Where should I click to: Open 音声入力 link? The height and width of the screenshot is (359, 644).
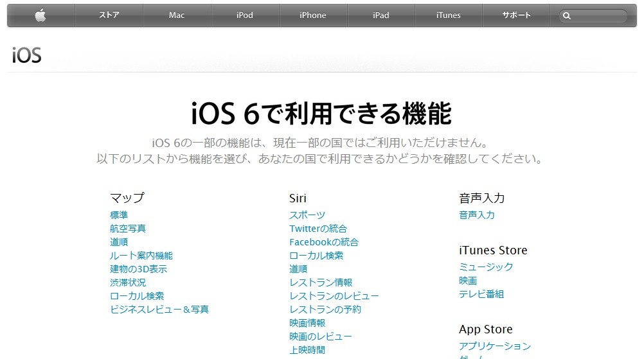click(477, 215)
